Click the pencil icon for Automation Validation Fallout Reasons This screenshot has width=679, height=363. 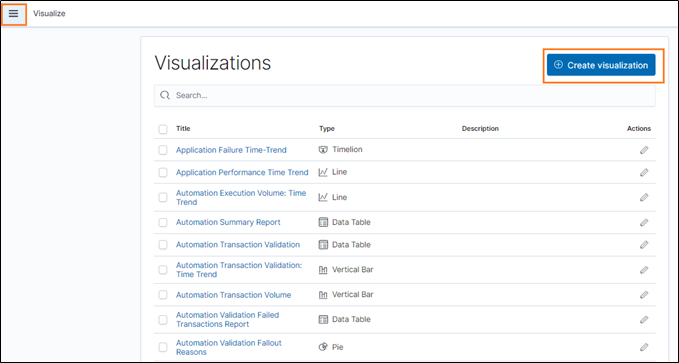click(644, 347)
